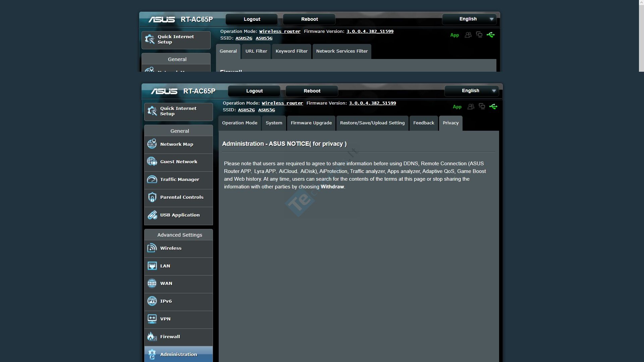
Task: Click USB status icon in lower window
Action: 493,107
